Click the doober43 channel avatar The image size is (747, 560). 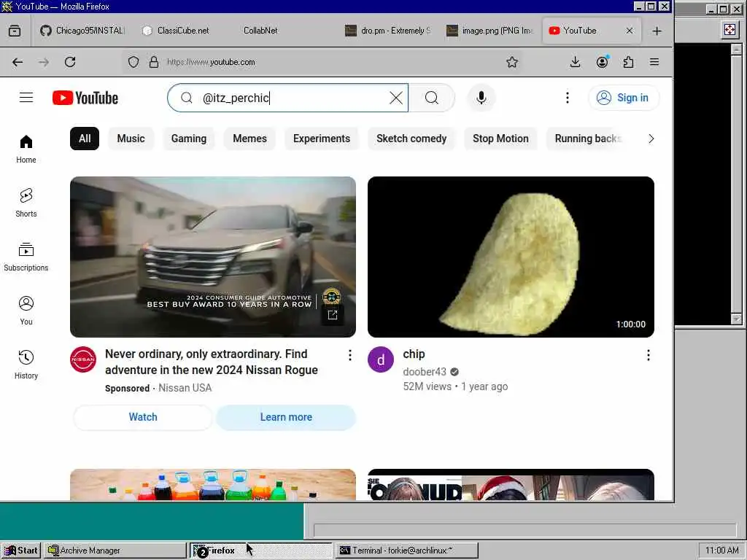tap(381, 359)
